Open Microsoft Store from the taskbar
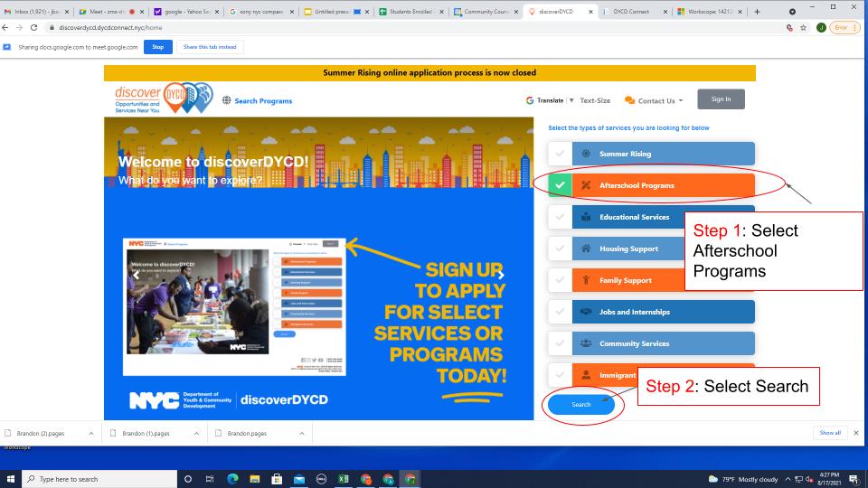The height and width of the screenshot is (488, 868). (277, 479)
